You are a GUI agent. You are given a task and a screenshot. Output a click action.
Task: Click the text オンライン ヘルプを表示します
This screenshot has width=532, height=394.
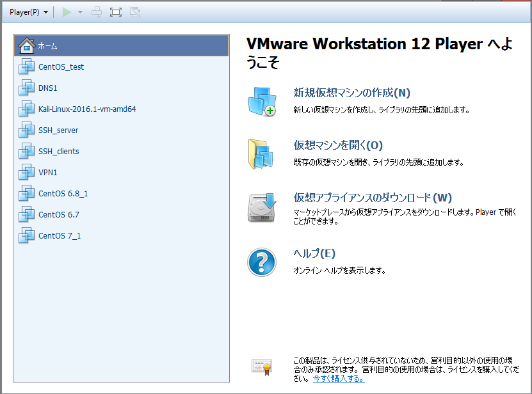pyautogui.click(x=339, y=271)
